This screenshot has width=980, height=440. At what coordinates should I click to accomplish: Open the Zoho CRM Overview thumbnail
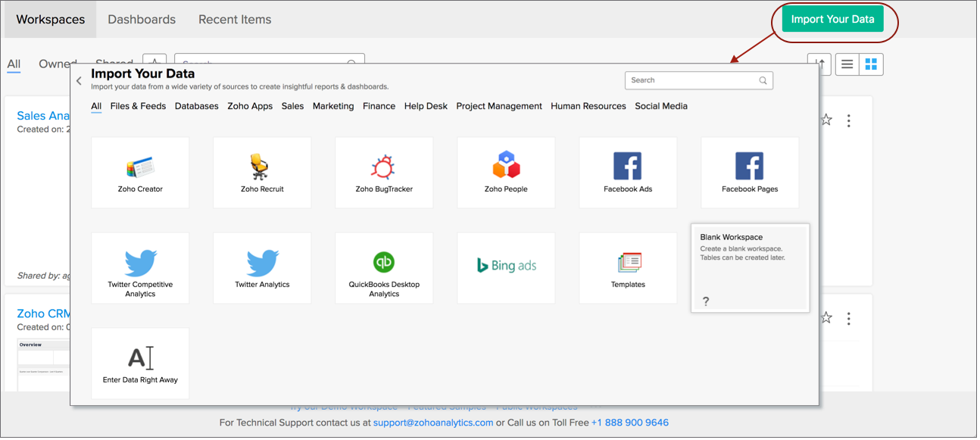point(44,364)
